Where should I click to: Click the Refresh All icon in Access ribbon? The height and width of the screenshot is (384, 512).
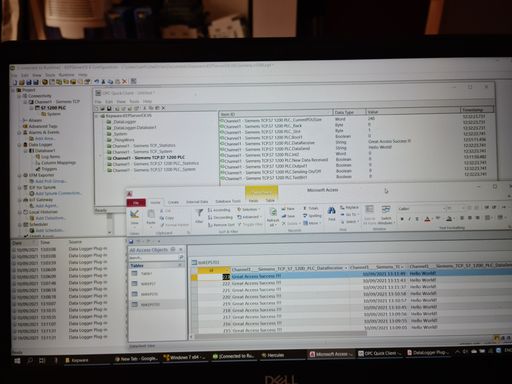pyautogui.click(x=273, y=213)
